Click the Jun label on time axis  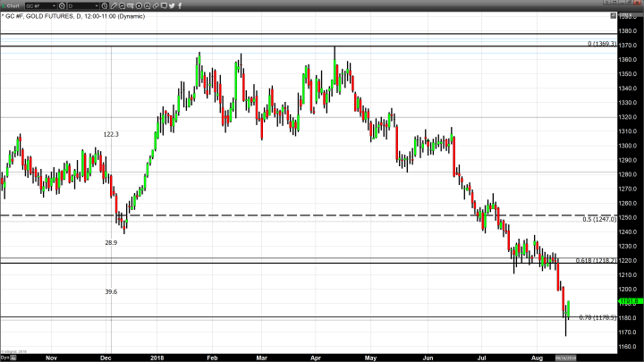[x=428, y=358]
